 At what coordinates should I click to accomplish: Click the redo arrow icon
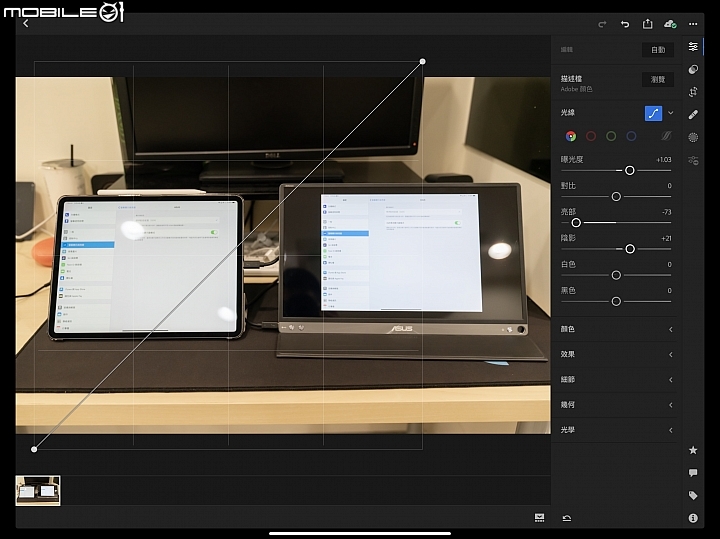click(602, 24)
